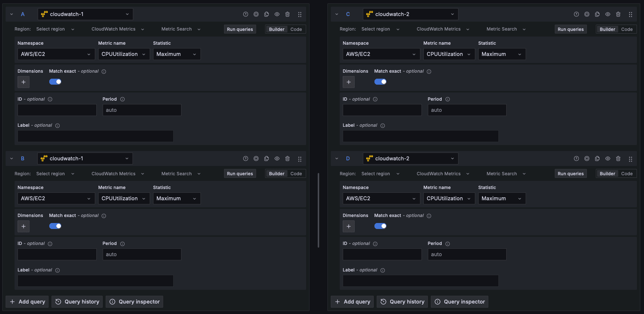
Task: Switch query A editor to Code
Action: [296, 29]
